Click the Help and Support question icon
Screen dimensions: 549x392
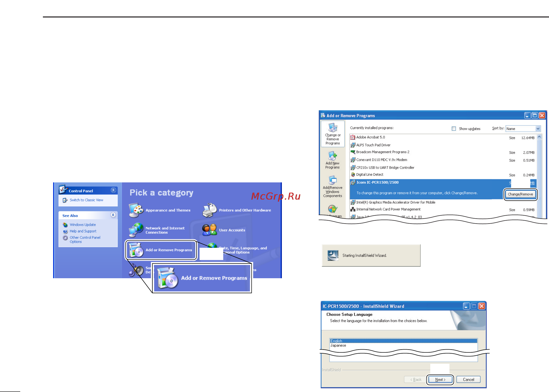click(65, 231)
